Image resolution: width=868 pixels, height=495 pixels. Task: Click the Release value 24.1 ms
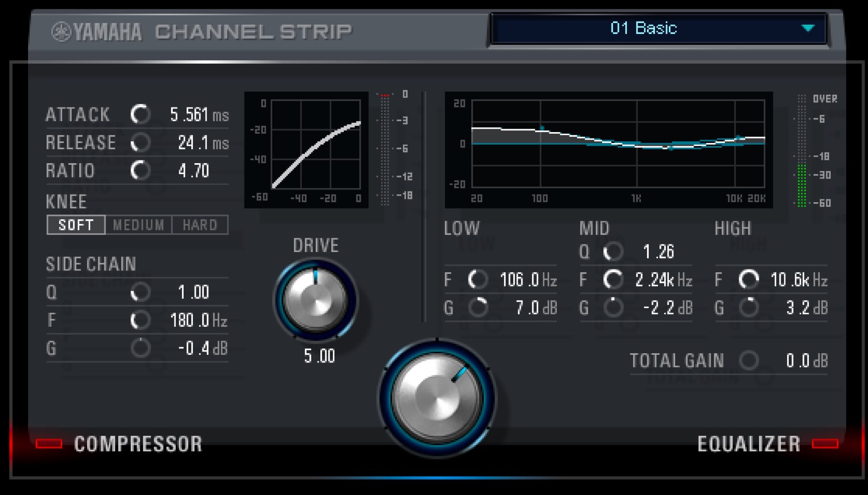pos(203,142)
